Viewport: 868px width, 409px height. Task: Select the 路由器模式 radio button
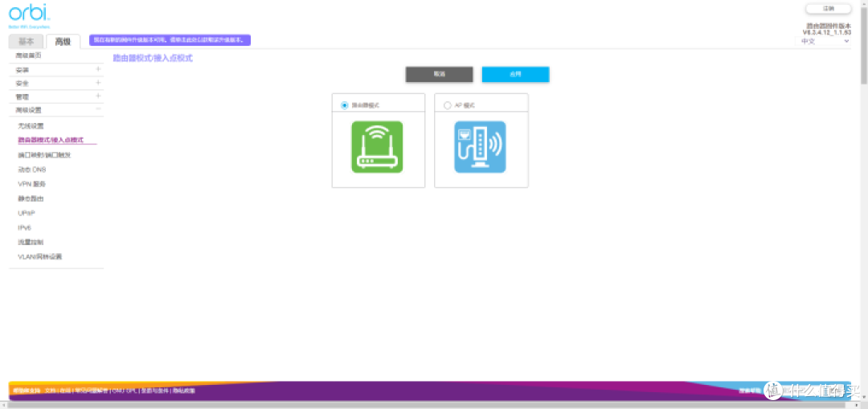(x=345, y=105)
